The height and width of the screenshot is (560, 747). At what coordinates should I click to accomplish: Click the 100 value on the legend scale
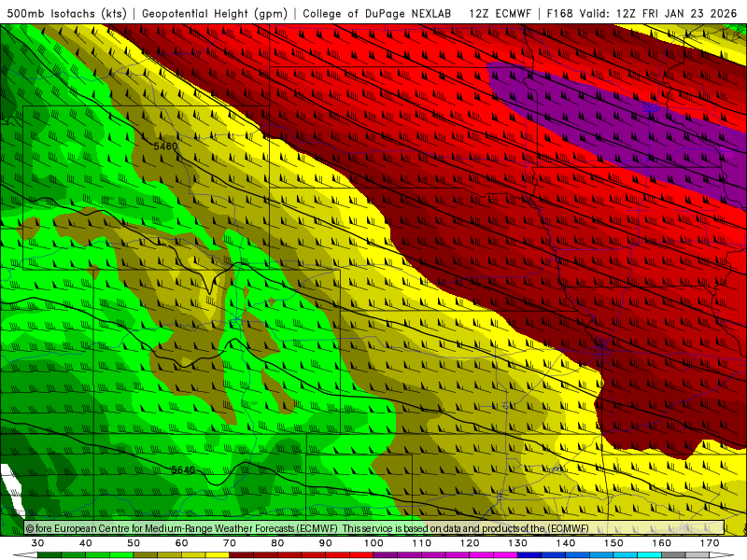(373, 543)
